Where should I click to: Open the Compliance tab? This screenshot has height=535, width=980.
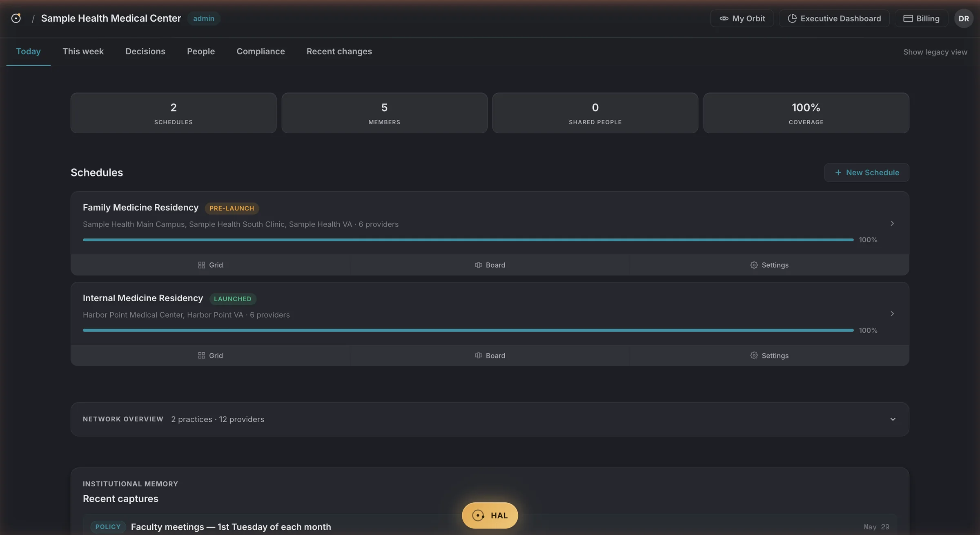click(261, 51)
